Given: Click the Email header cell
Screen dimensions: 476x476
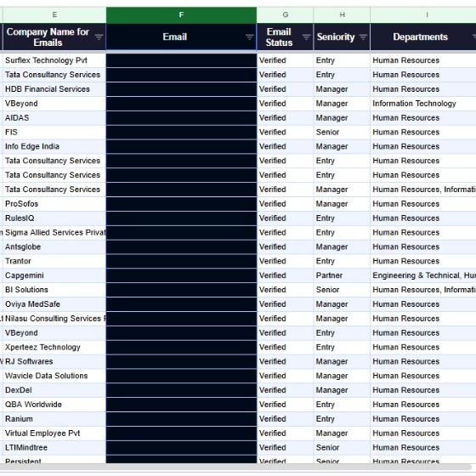Looking at the screenshot, I should (x=181, y=37).
